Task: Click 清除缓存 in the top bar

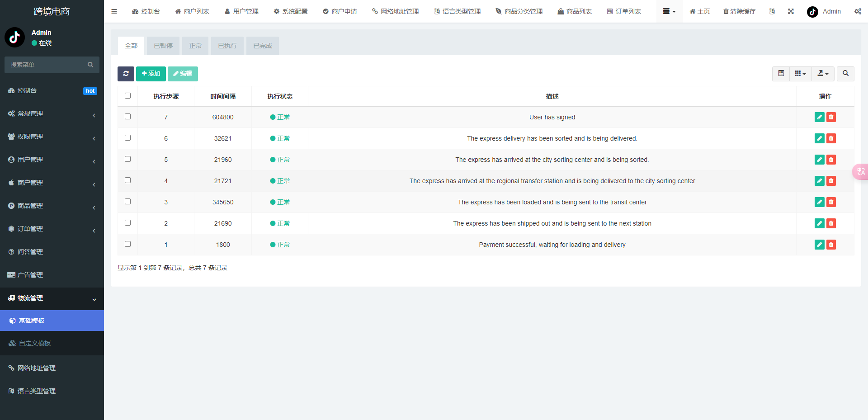Action: 739,11
